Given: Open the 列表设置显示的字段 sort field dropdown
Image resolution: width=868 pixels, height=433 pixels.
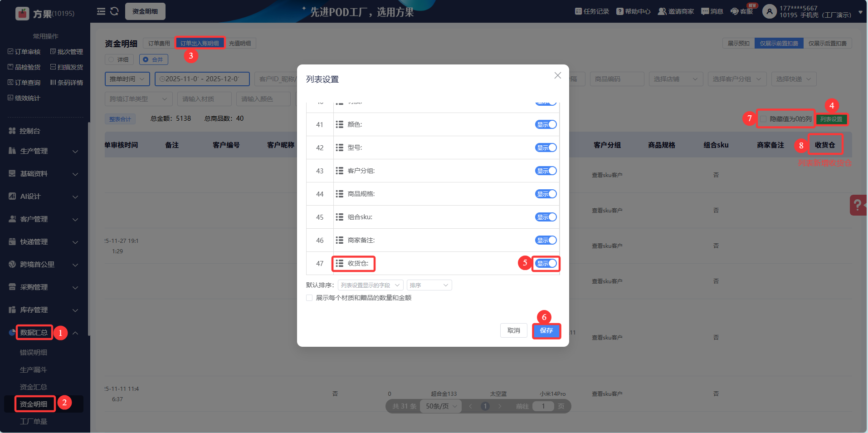Looking at the screenshot, I should 371,285.
